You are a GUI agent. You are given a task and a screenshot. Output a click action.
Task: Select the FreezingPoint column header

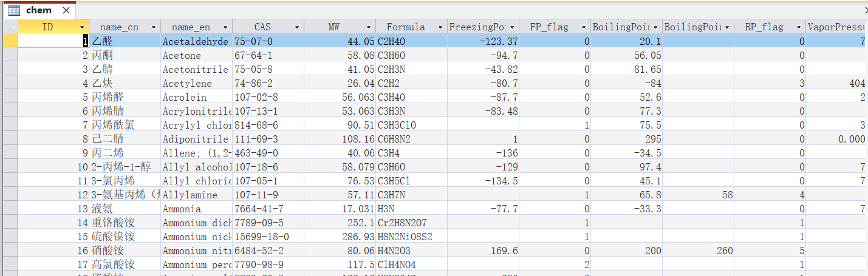477,27
